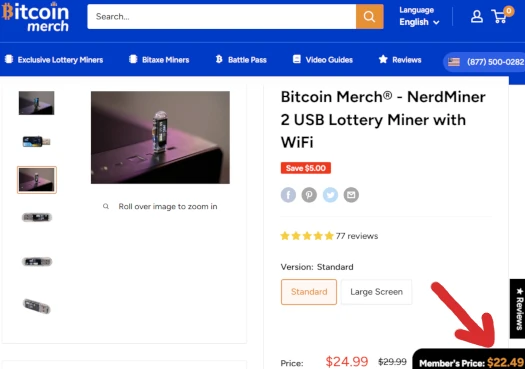Click the Bitcoin Merch logo
The height and width of the screenshot is (369, 525).
tap(35, 16)
